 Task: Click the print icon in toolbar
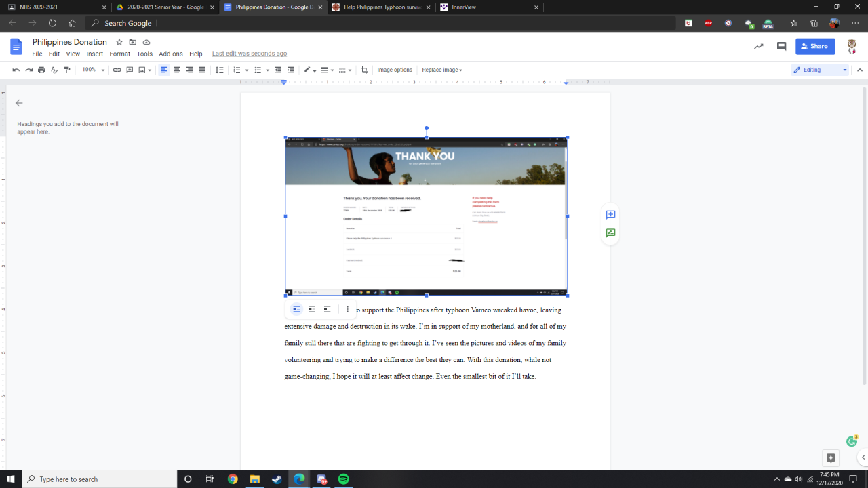click(41, 70)
